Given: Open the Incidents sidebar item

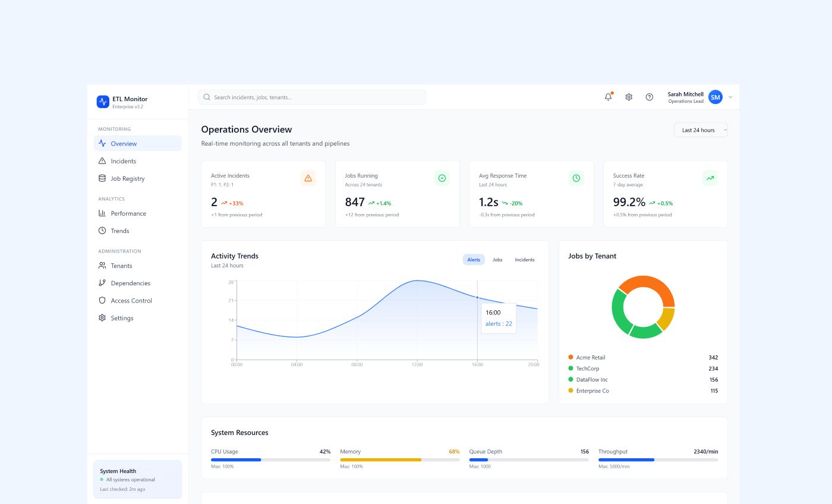Looking at the screenshot, I should tap(137, 161).
